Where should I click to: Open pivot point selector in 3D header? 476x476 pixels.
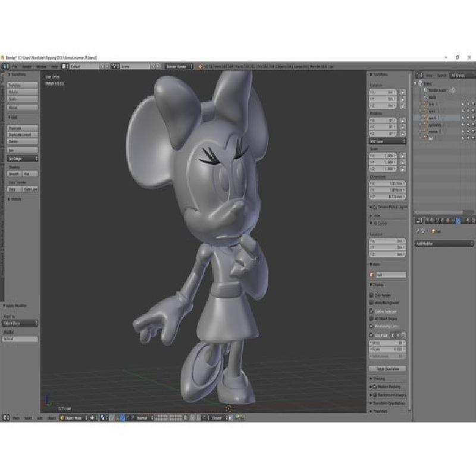104,418
